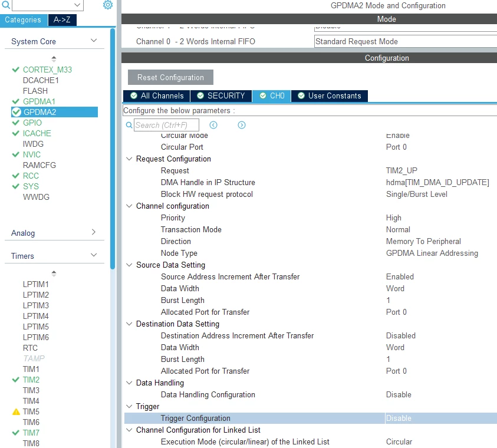
Task: Click the Search (Ctrl+F) parameter field
Action: coord(166,125)
